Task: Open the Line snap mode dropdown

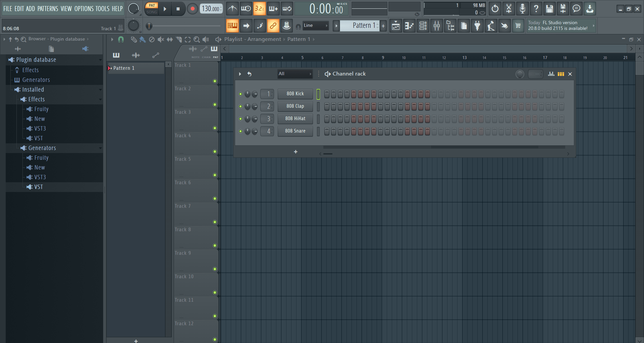Action: [315, 26]
